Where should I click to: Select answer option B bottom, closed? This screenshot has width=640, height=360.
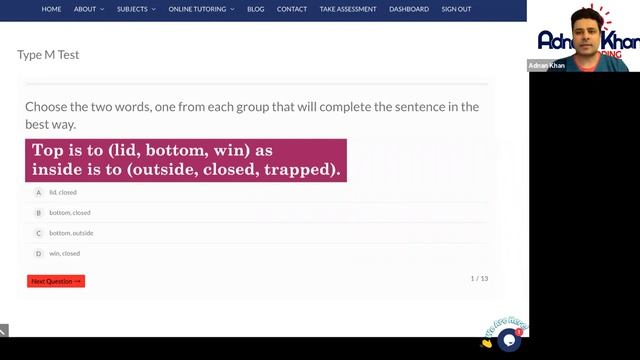257,213
